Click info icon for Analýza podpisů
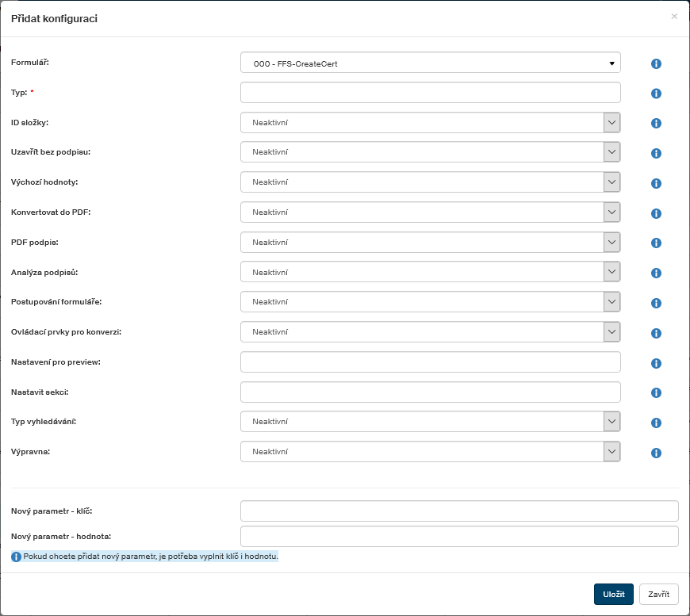690x616 pixels. [656, 274]
